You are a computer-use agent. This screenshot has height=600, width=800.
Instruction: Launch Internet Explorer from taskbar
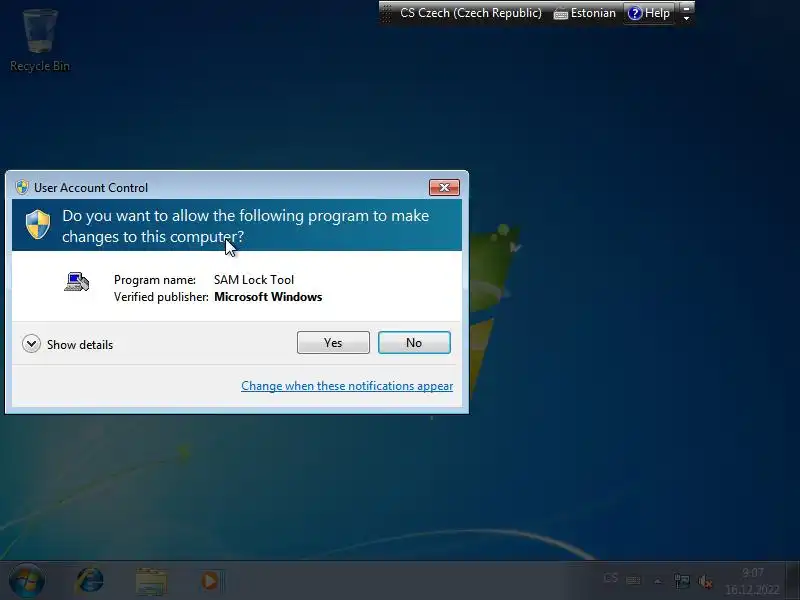click(x=90, y=581)
